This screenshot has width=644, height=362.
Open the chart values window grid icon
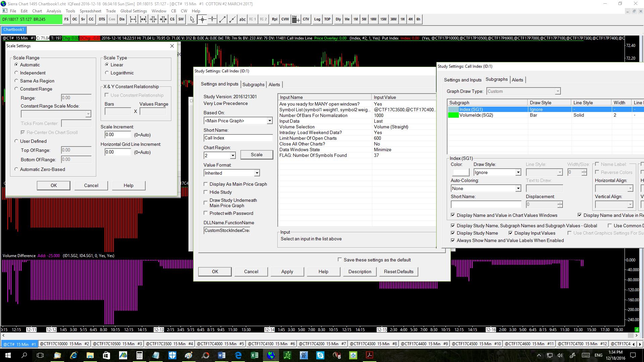[295, 19]
